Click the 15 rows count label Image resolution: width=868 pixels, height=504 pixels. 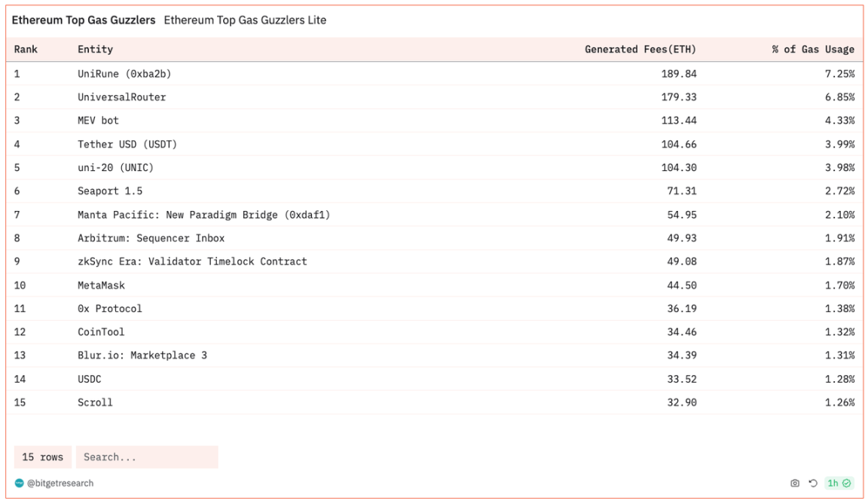click(x=43, y=457)
